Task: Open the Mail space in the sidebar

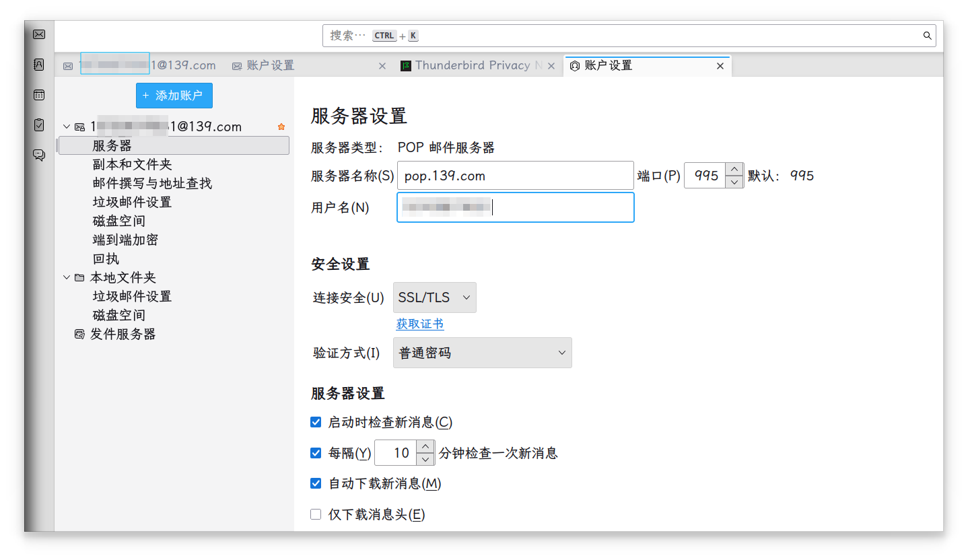Action: coord(39,34)
